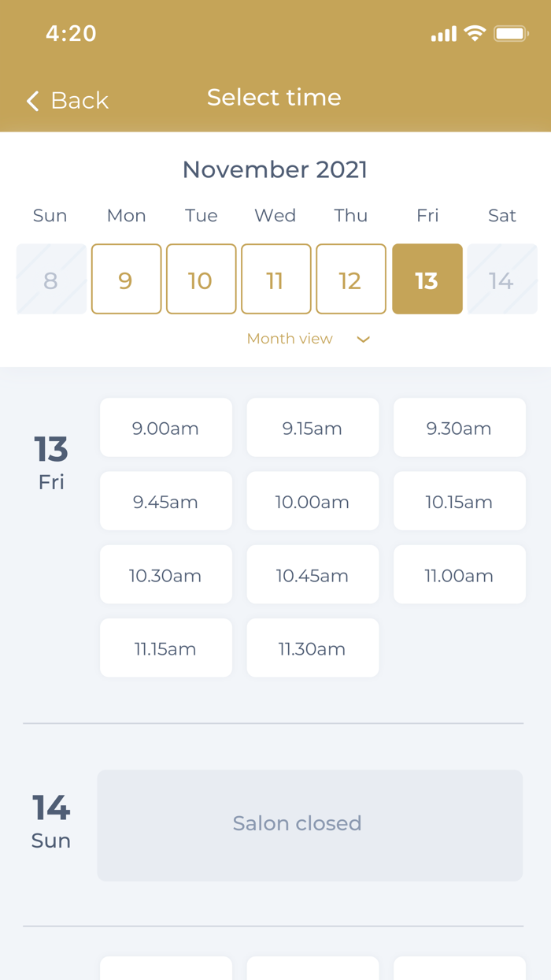Tap the cellular signal bars icon

(x=442, y=34)
